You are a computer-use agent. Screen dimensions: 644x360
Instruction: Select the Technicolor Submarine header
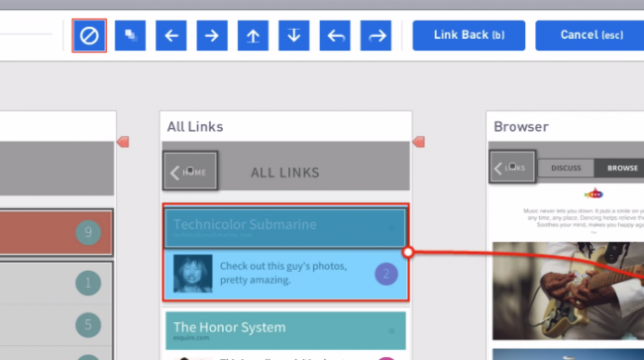285,228
